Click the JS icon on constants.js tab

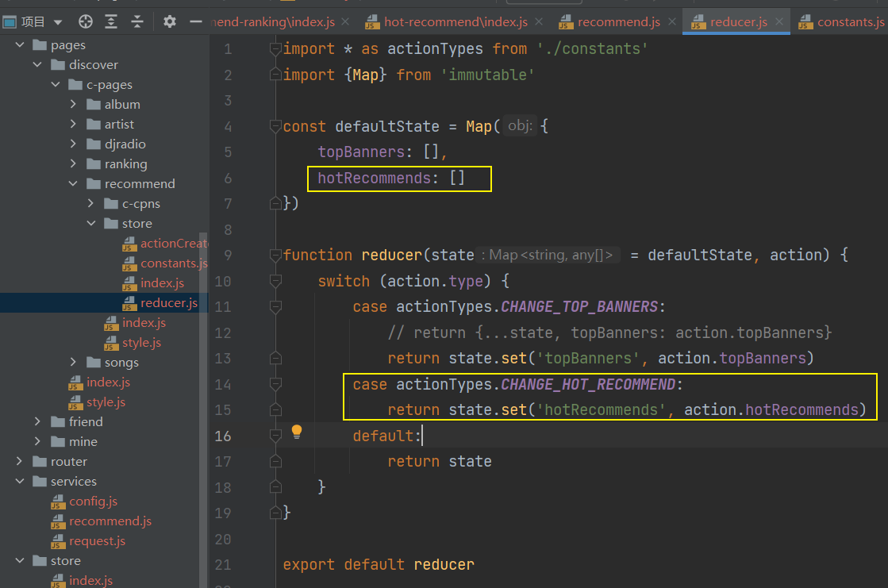pos(805,22)
